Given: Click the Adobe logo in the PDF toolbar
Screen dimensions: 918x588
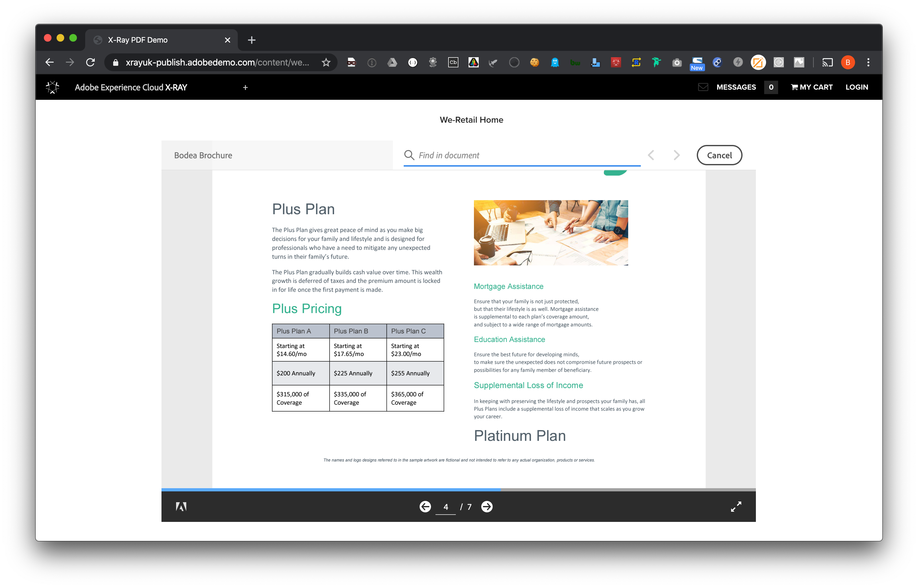Looking at the screenshot, I should [181, 507].
